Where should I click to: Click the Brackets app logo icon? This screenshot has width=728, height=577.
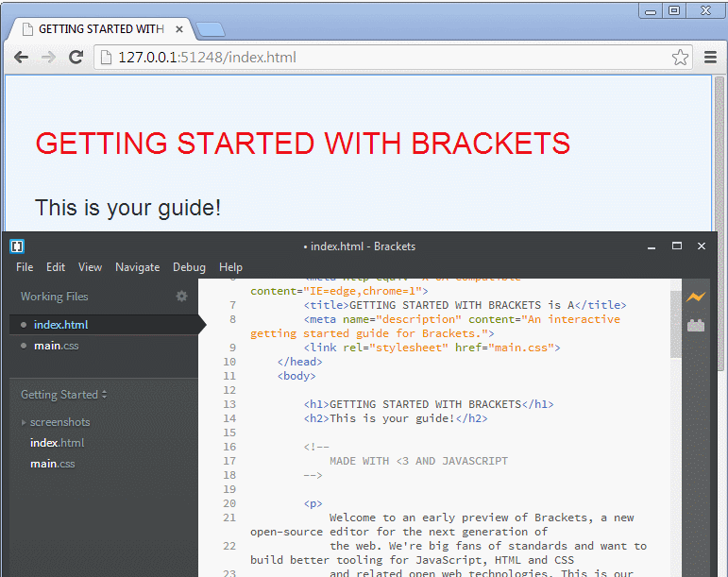[x=17, y=246]
